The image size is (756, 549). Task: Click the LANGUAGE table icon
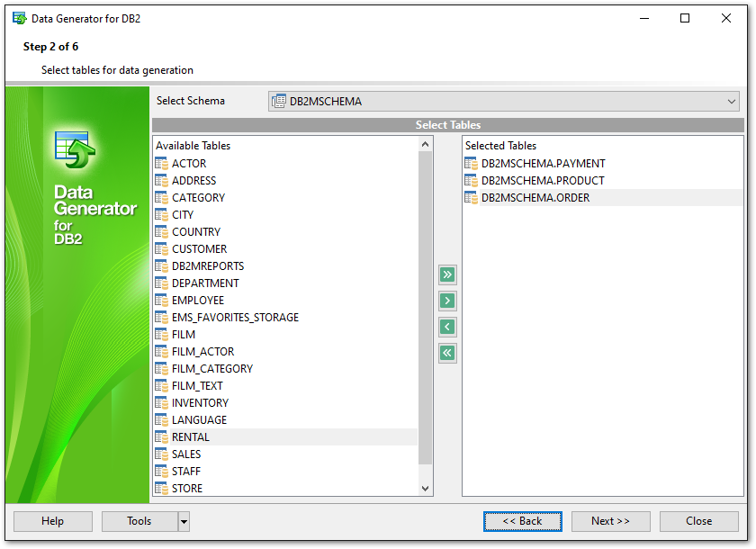pos(161,420)
